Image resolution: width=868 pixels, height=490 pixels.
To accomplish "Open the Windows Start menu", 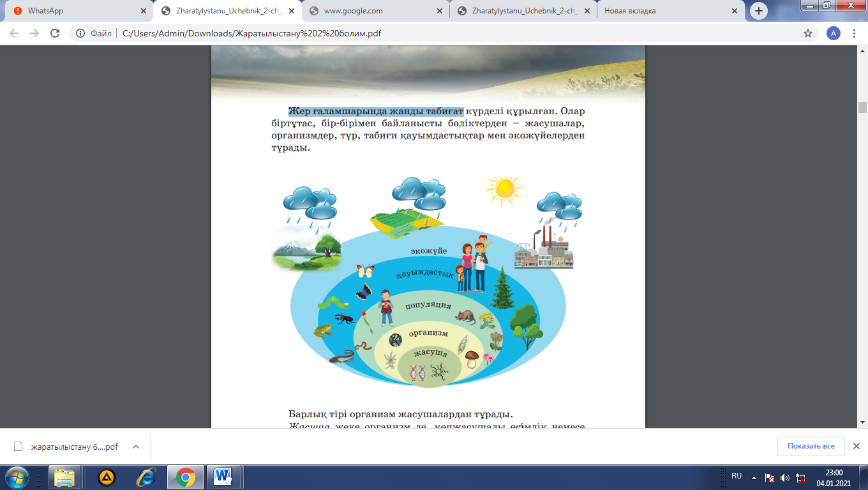I will pyautogui.click(x=17, y=477).
